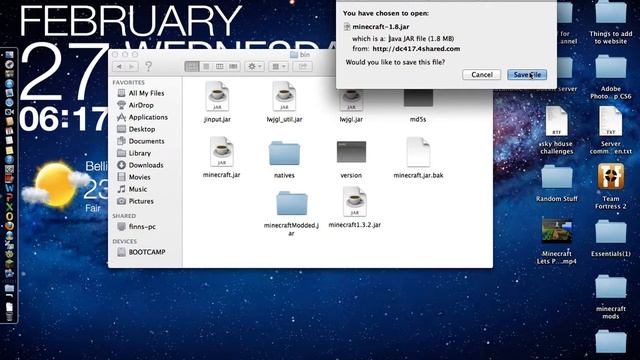Open the Finder Action gear dropdown
The height and width of the screenshot is (360, 640).
(x=254, y=67)
